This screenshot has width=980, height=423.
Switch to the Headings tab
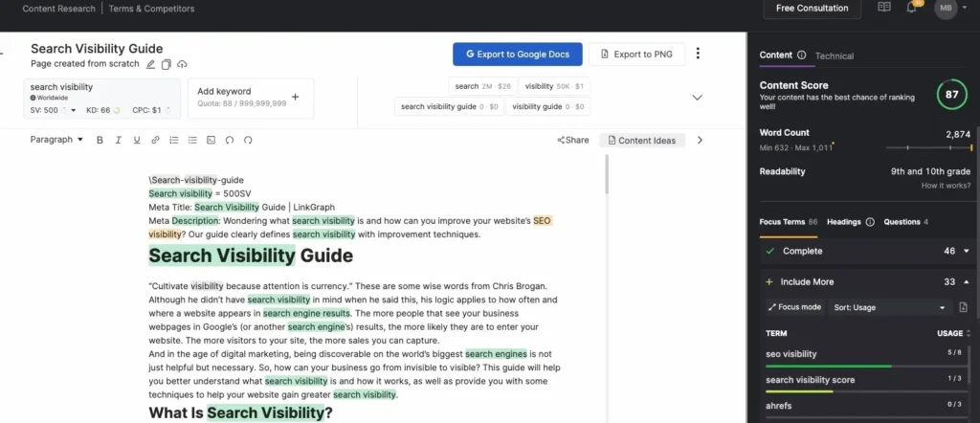(x=844, y=222)
